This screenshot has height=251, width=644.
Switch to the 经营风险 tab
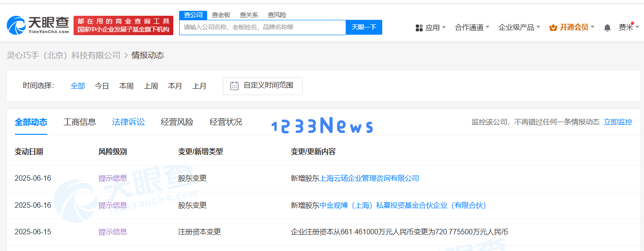(x=177, y=122)
